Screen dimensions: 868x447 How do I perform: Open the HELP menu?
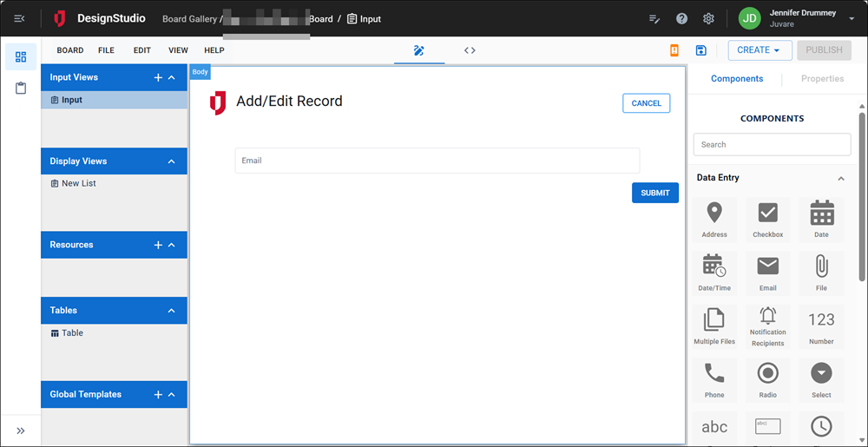click(214, 50)
